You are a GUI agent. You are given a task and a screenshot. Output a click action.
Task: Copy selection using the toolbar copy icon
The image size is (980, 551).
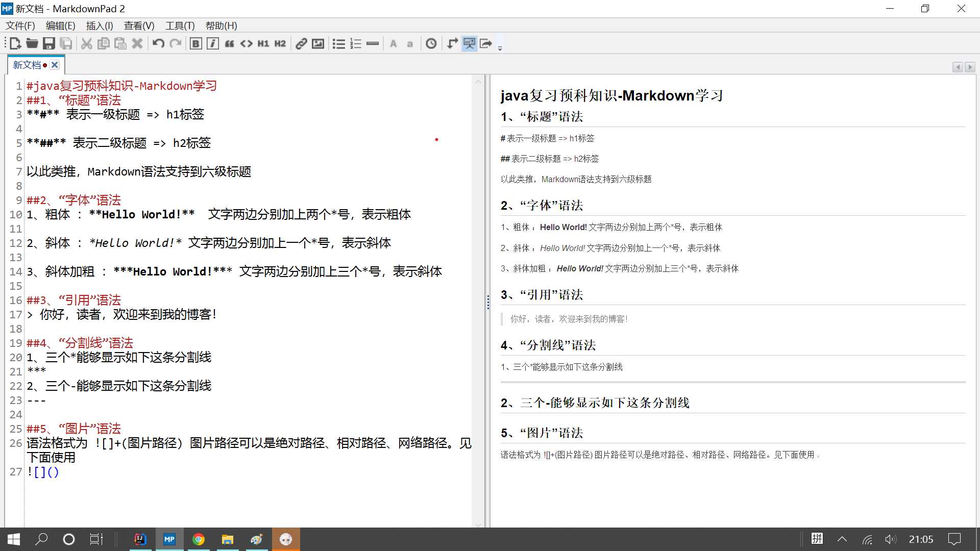(x=104, y=44)
